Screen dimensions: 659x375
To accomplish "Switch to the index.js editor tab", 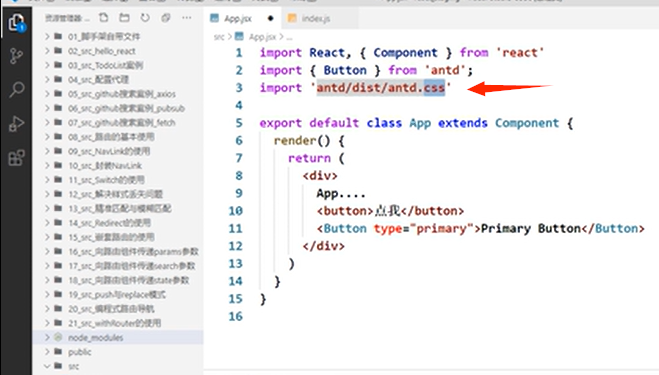I will coord(316,18).
